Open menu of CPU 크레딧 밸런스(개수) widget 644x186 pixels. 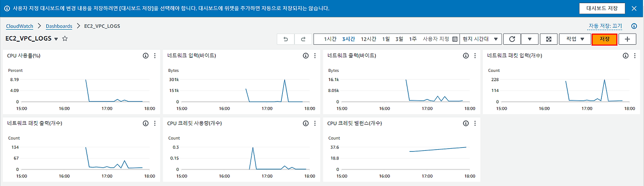(474, 123)
